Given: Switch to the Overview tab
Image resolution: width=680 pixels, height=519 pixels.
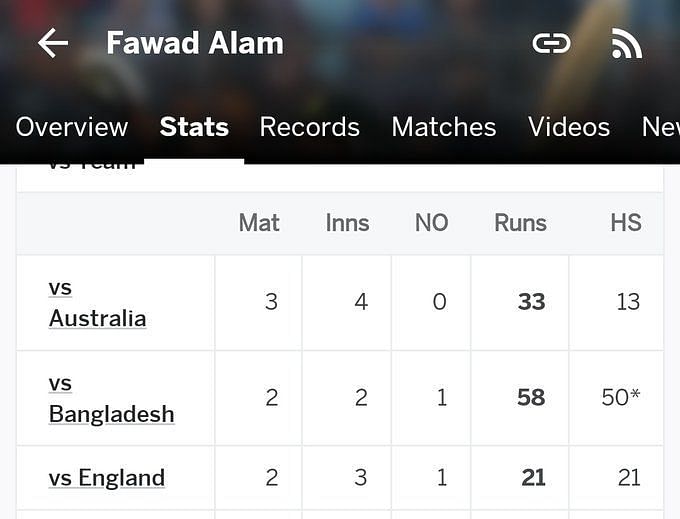Looking at the screenshot, I should pos(72,127).
